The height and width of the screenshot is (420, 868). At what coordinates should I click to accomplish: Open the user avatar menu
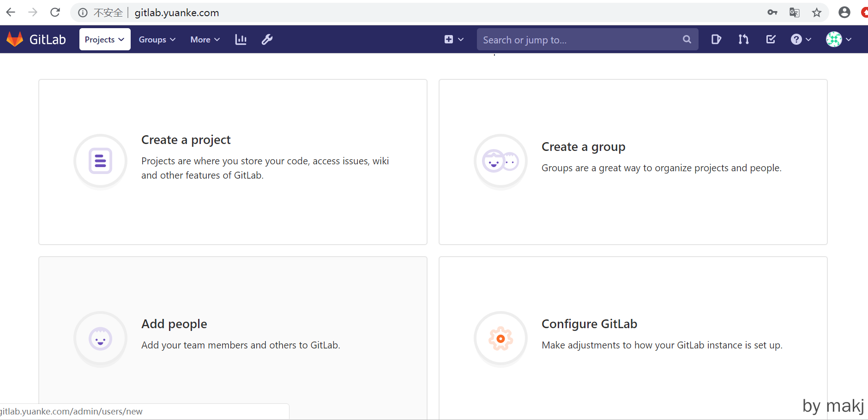(838, 40)
